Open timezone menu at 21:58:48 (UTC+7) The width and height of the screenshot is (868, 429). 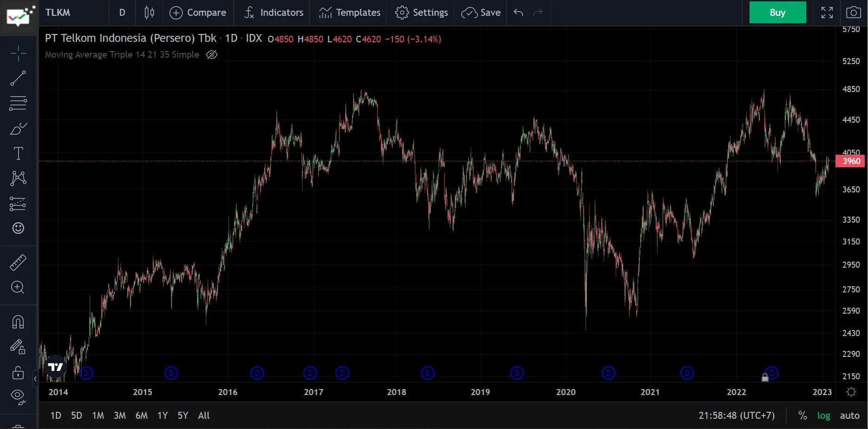coord(737,416)
